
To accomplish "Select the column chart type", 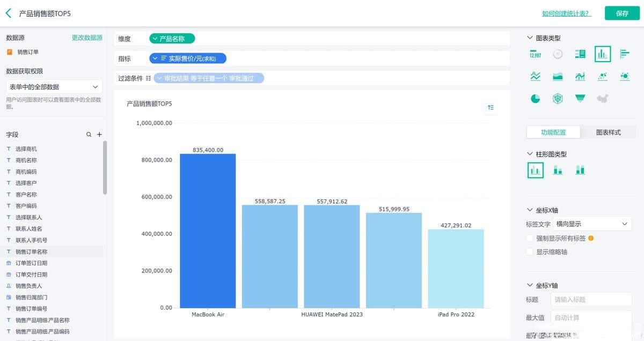I will pyautogui.click(x=603, y=54).
